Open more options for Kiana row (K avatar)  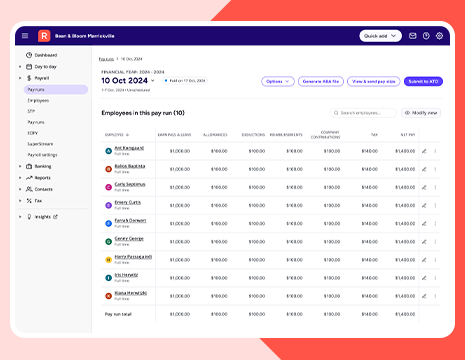coord(435,296)
